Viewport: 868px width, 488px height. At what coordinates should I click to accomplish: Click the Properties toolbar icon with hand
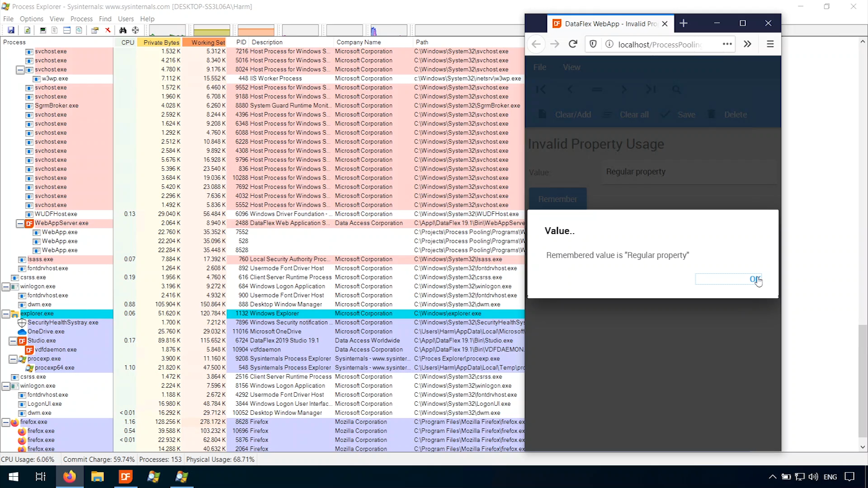click(94, 30)
